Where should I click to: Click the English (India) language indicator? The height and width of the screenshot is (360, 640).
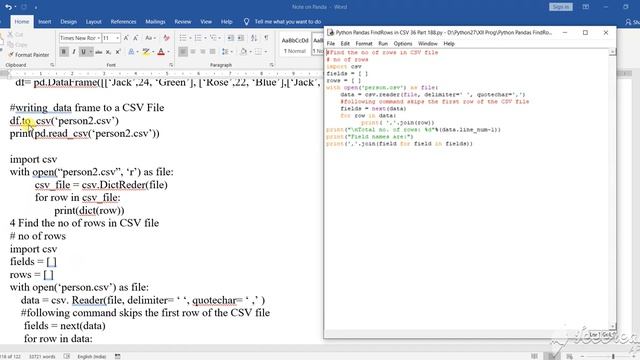click(91, 356)
